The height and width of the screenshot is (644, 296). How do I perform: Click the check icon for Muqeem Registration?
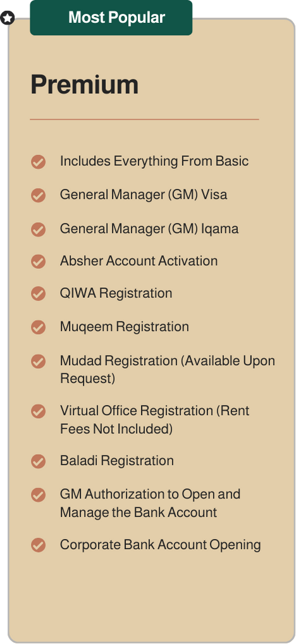point(38,327)
